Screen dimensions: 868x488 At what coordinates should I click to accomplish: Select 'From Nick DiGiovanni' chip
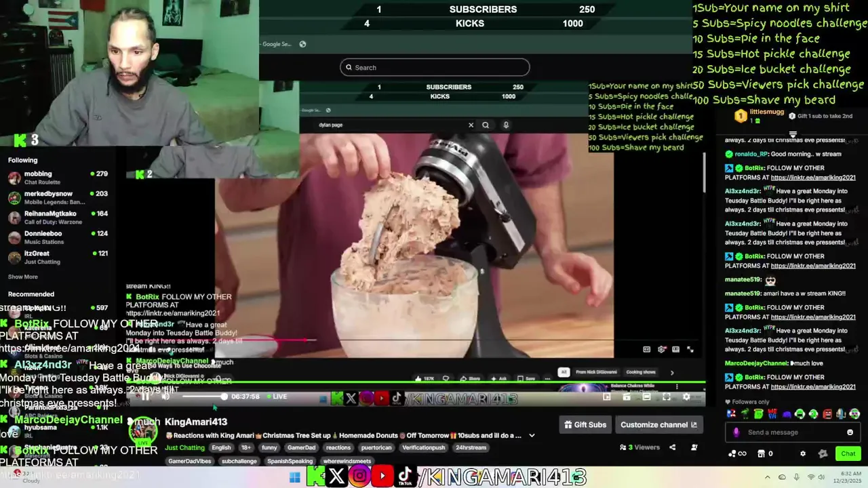[x=596, y=372]
